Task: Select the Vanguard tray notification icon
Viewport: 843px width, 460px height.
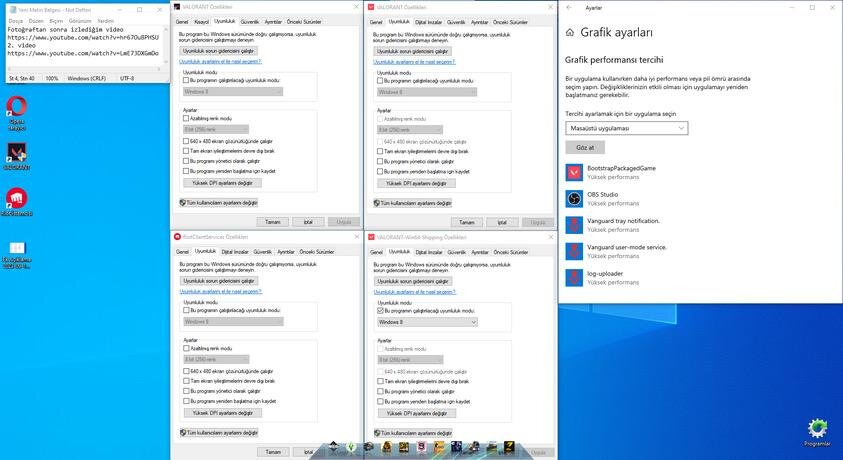Action: tap(574, 225)
